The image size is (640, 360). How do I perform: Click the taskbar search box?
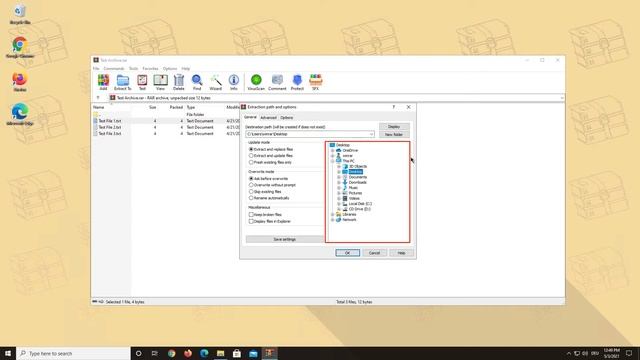click(x=73, y=353)
